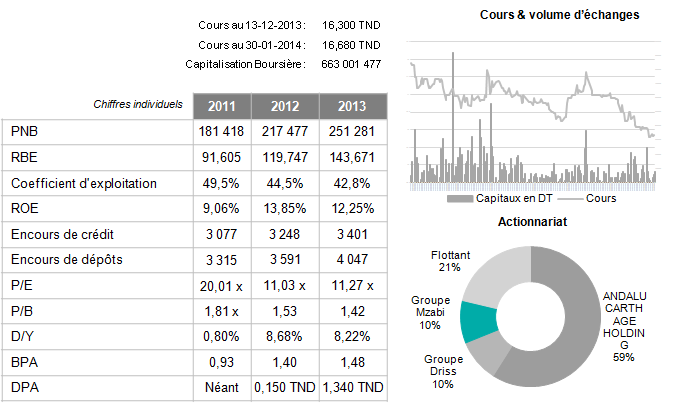Click P/B value 1,81 x

(x=221, y=311)
